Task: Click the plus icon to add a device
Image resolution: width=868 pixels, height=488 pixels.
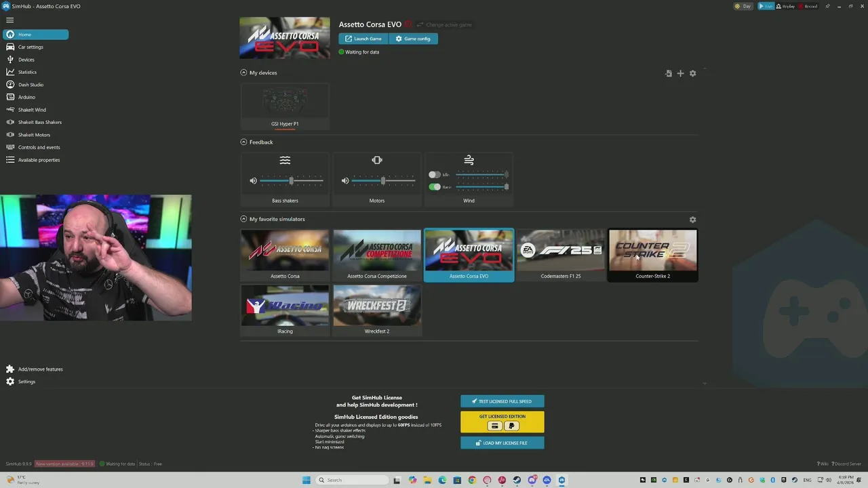Action: [x=681, y=73]
